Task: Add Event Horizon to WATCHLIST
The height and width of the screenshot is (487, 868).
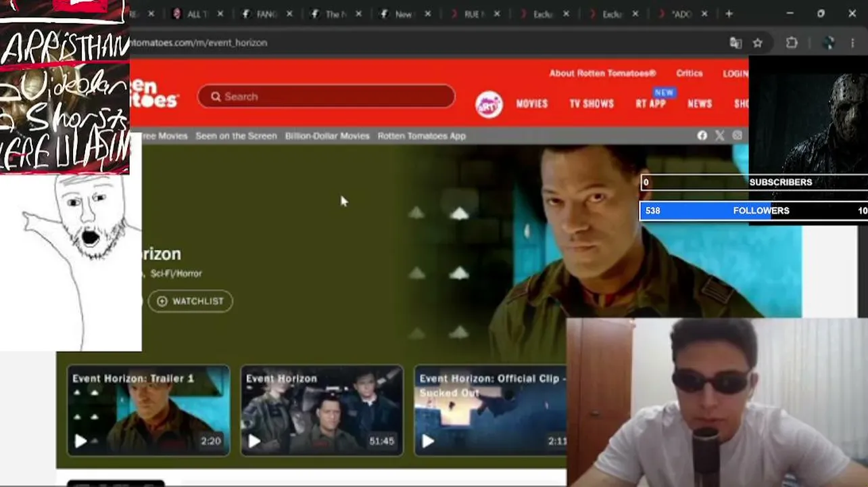Action: point(190,302)
